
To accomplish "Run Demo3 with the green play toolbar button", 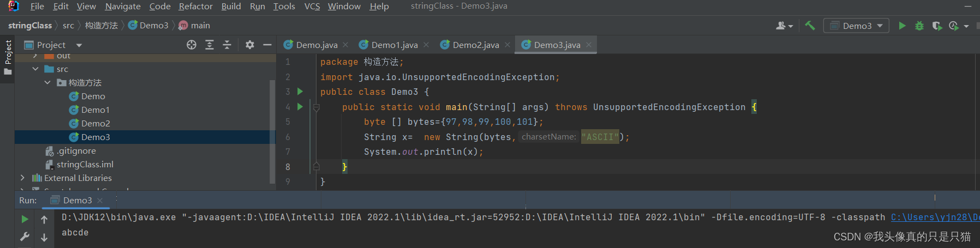I will click(x=902, y=26).
